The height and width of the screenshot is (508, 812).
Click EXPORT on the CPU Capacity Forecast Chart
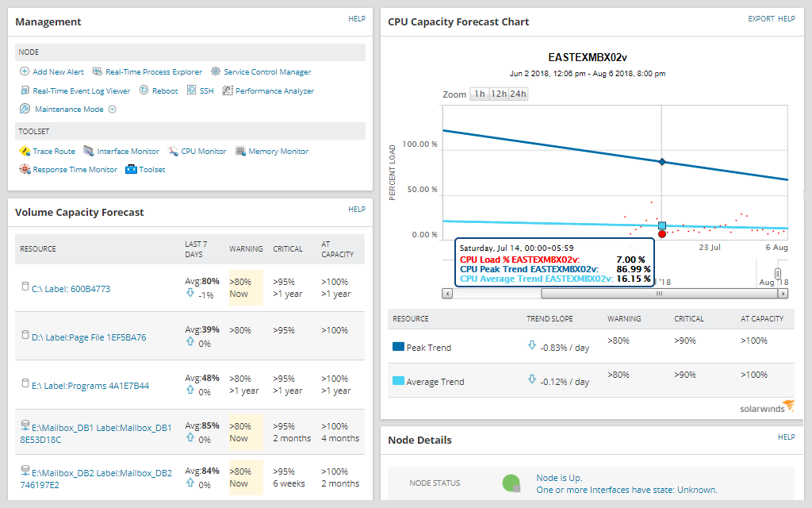(x=761, y=18)
